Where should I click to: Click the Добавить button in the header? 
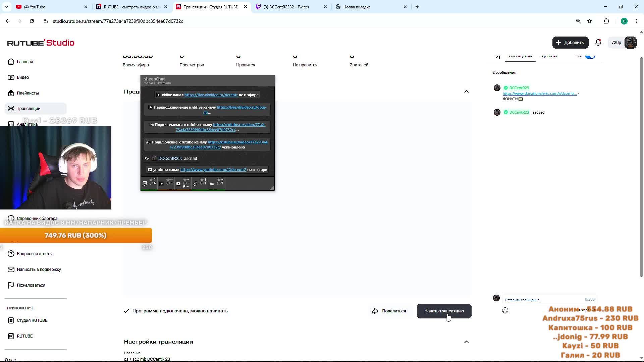tap(570, 43)
